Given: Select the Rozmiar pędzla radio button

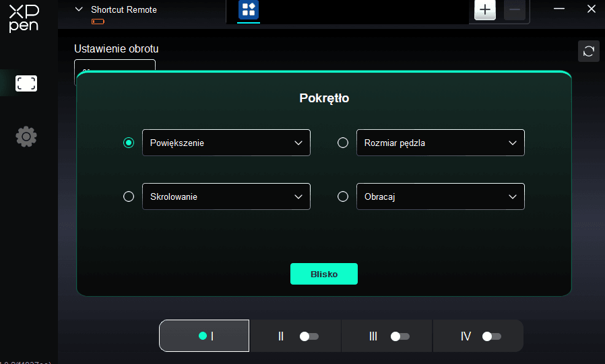Looking at the screenshot, I should point(343,143).
